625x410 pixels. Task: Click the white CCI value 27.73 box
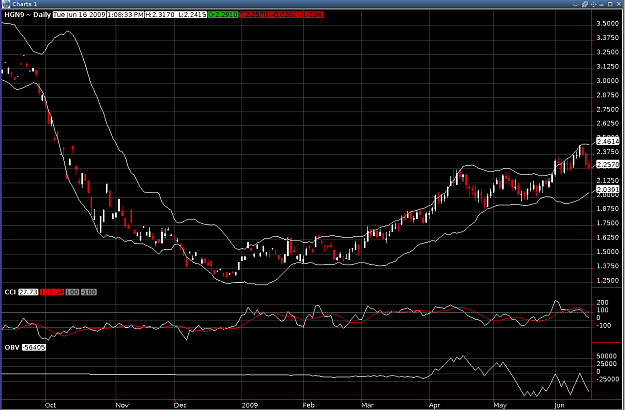coord(28,292)
